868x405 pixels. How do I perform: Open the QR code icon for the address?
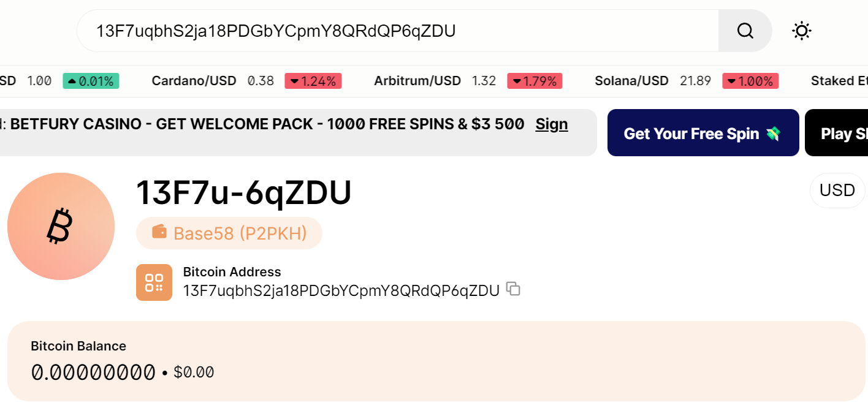coord(154,282)
